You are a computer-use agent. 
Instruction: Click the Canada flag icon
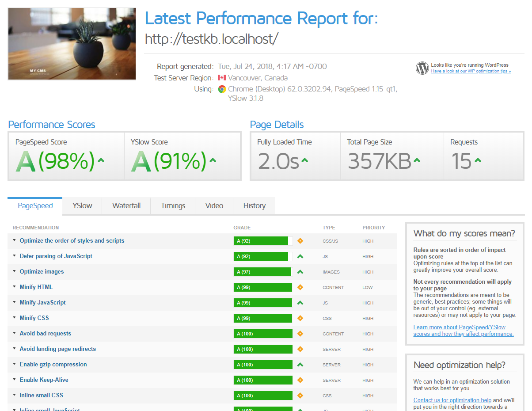pos(222,78)
